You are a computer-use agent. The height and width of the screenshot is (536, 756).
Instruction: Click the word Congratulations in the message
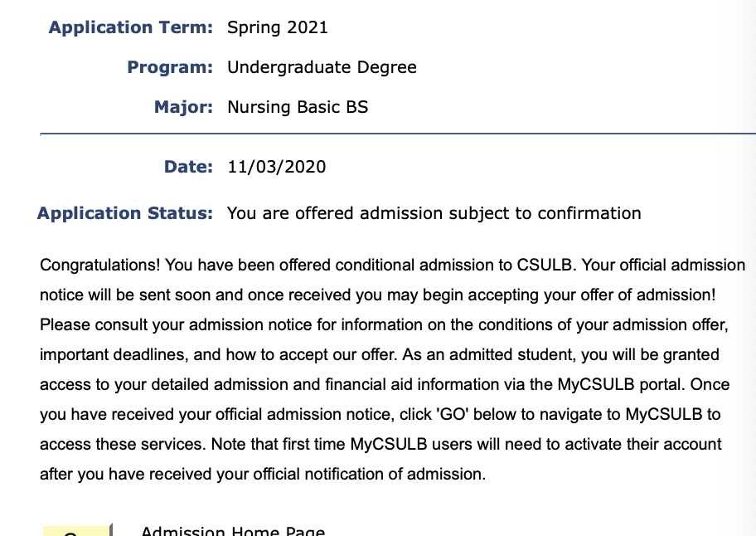(99, 266)
